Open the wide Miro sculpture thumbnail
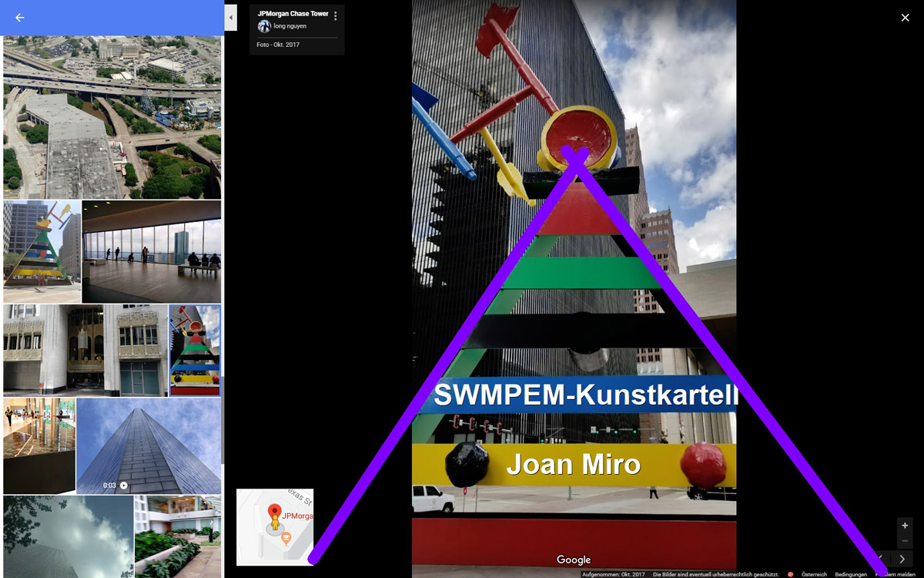 coord(42,251)
